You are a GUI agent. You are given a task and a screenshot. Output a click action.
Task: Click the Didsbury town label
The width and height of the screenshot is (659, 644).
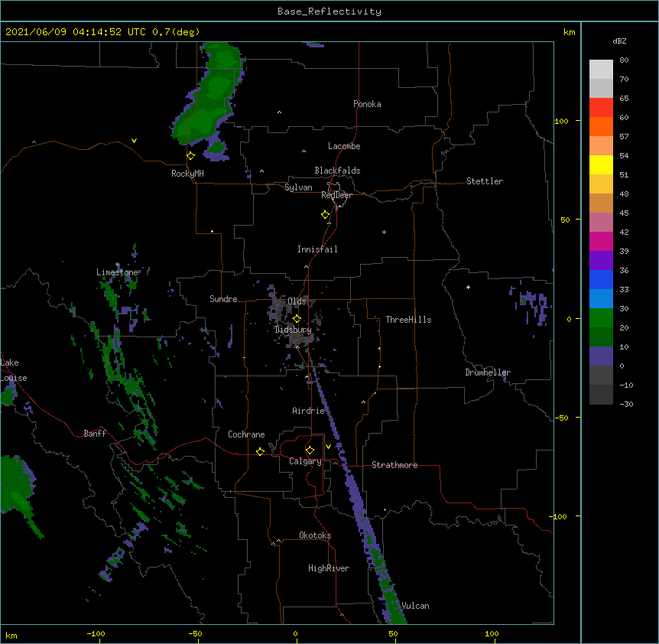click(293, 330)
